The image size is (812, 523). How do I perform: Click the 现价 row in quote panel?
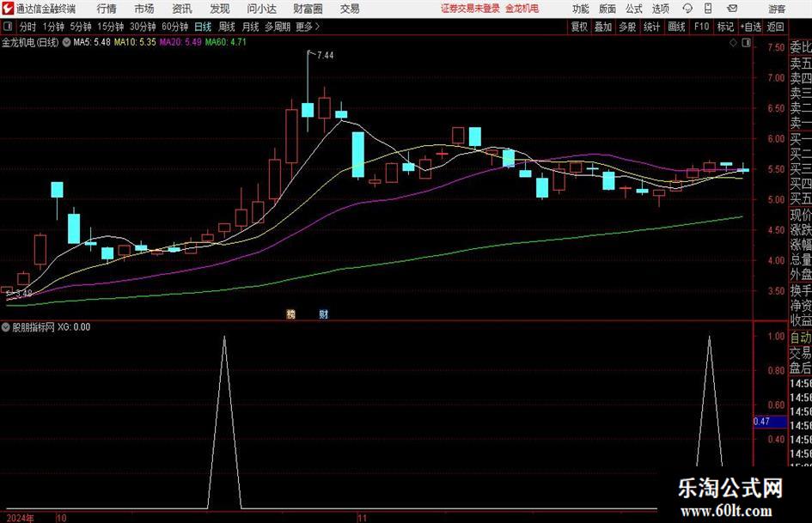pyautogui.click(x=801, y=215)
